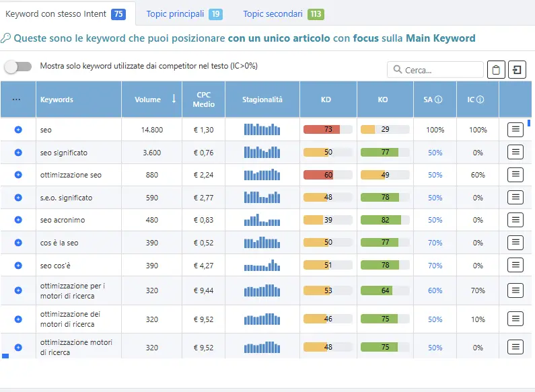
Task: Click seasonality chart in the 'seo' row
Action: click(262, 129)
